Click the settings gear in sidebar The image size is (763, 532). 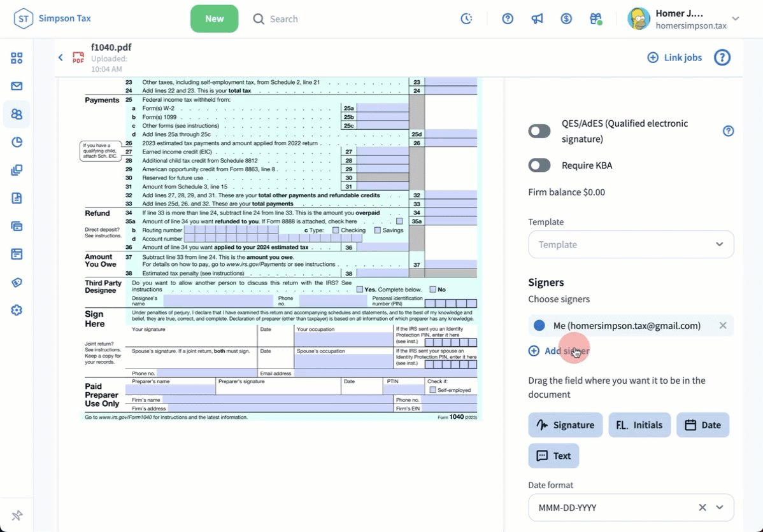[x=17, y=310]
